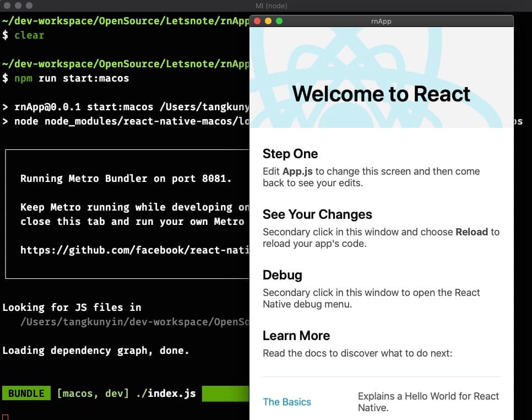Click the green BUNDLE badge in terminal
The image size is (532, 420).
pyautogui.click(x=26, y=394)
